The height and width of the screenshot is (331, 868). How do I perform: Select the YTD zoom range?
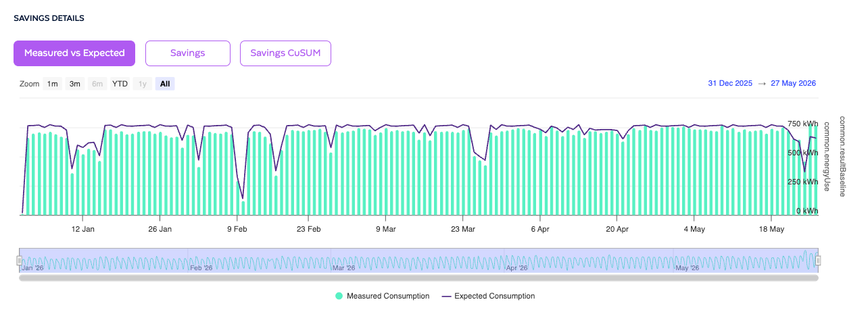[120, 84]
